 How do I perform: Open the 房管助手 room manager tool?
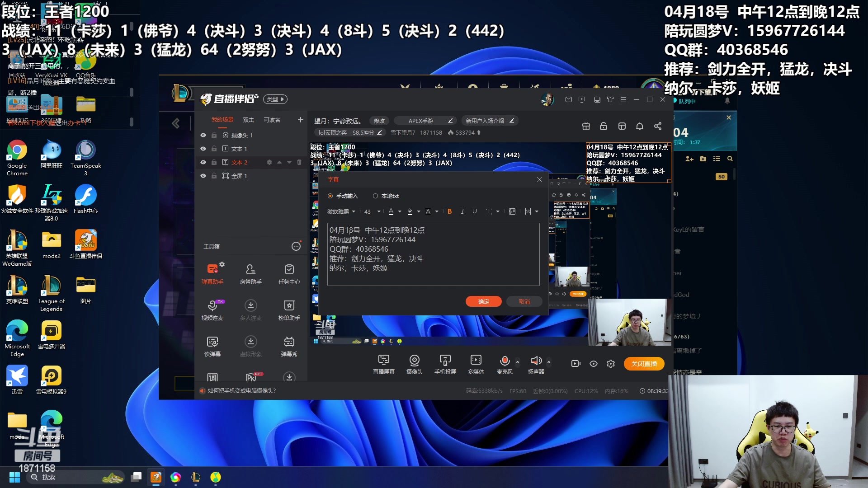coord(251,274)
